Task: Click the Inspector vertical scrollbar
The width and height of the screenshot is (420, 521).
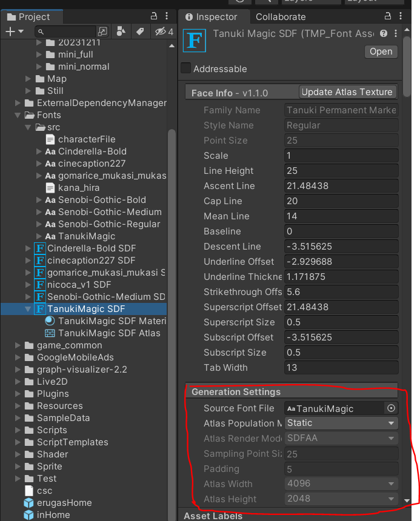Action: (407, 67)
